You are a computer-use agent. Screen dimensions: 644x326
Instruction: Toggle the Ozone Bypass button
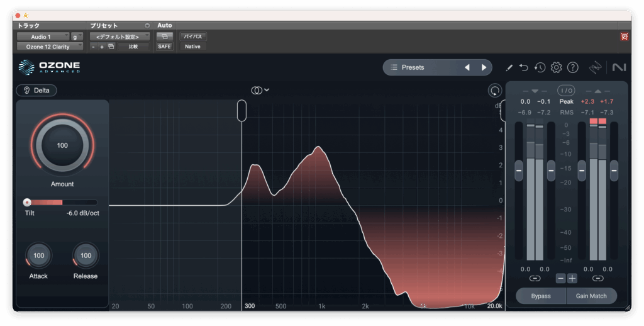[540, 296]
